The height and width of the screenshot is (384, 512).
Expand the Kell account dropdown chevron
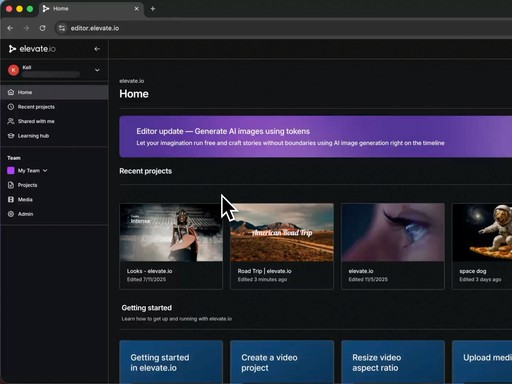tap(97, 70)
